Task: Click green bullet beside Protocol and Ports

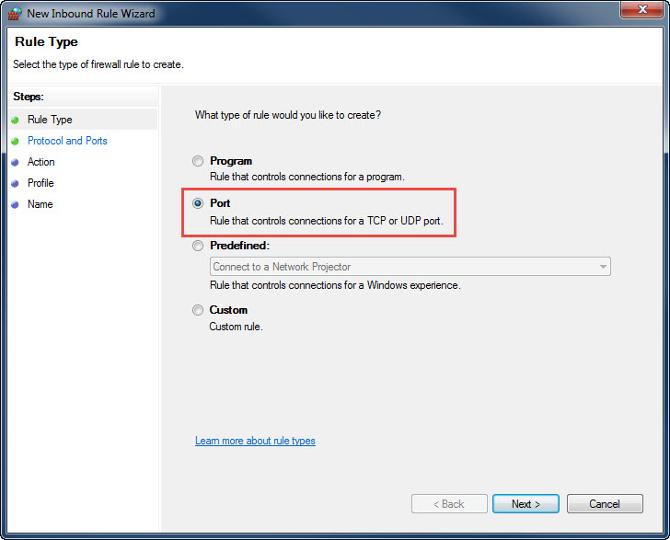Action: tap(15, 141)
